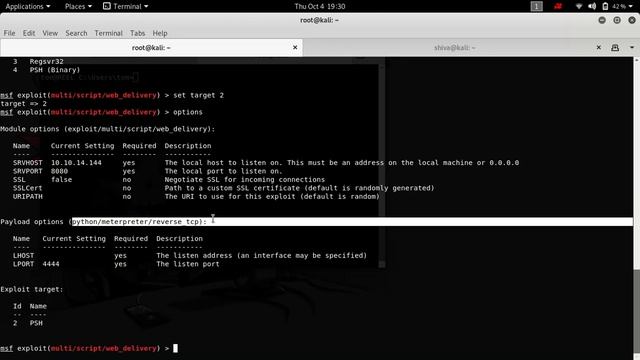Image resolution: width=640 pixels, height=360 pixels.
Task: Minimize the terminal window
Action: (x=602, y=20)
